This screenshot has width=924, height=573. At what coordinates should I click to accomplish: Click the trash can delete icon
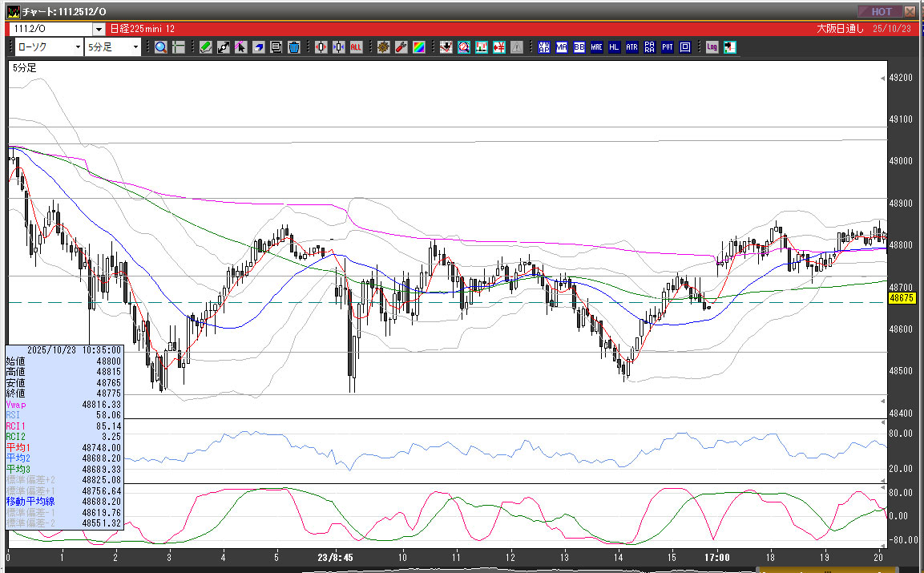point(294,47)
